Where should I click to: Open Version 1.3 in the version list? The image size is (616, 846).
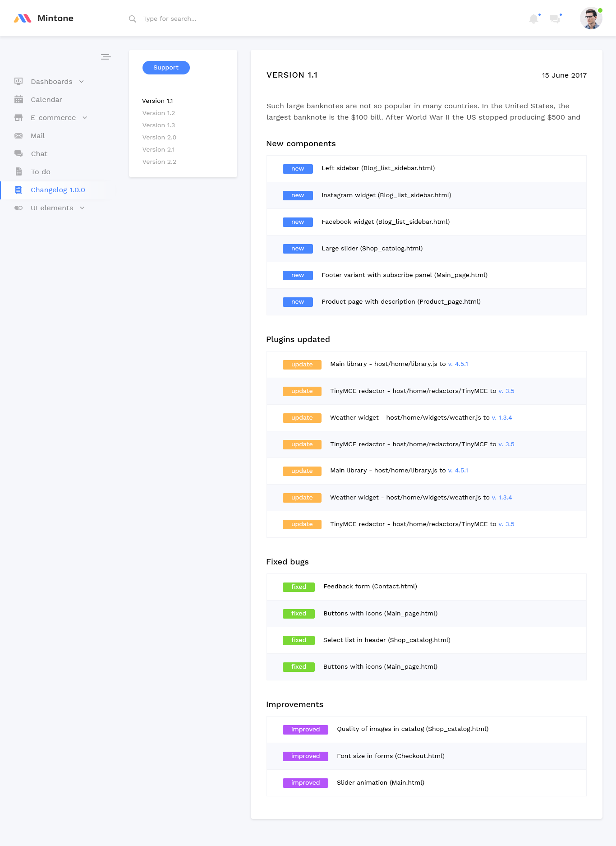[159, 125]
